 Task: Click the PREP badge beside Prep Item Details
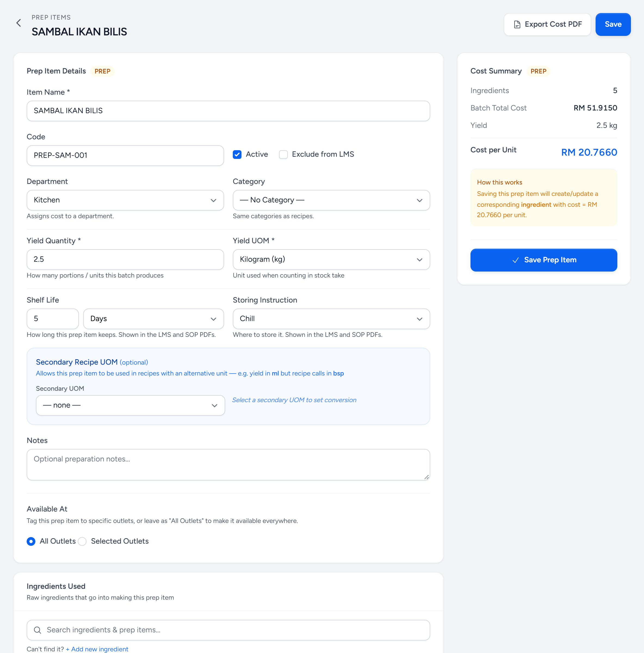click(x=102, y=71)
